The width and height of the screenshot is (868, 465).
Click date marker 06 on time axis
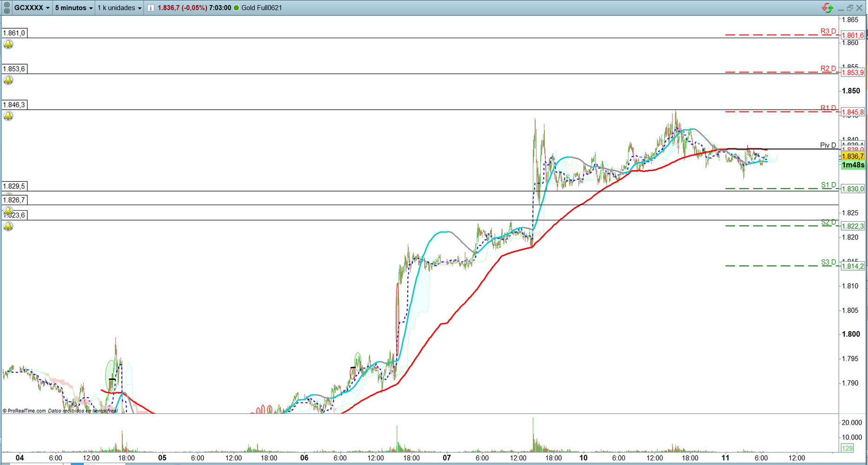point(304,458)
